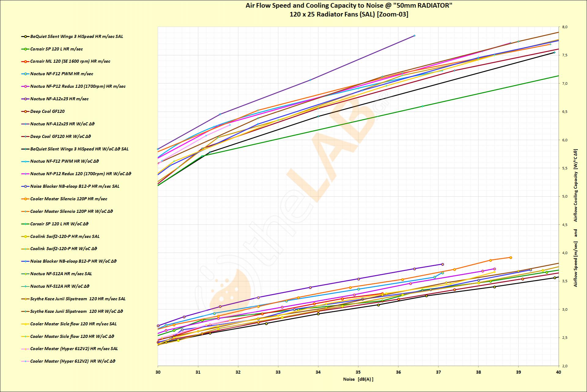
Task: Click the Scythe Kaze Junii Slipstream W/oC legend
Action: pyautogui.click(x=76, y=312)
